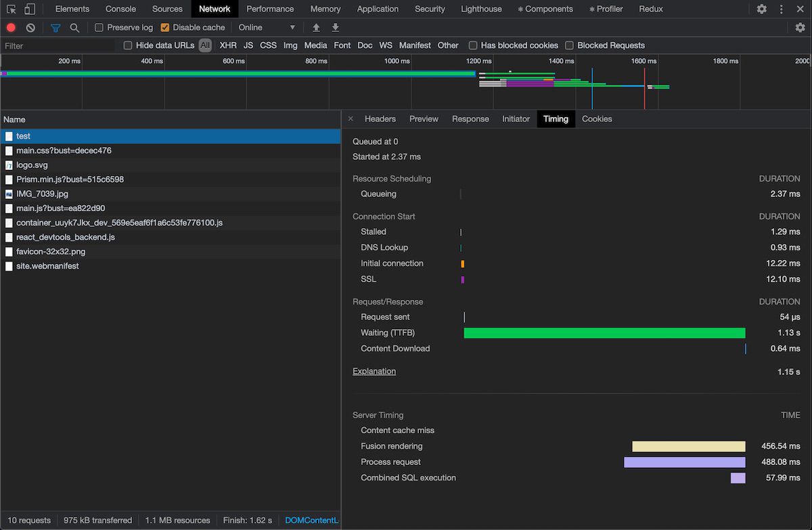Filter requests by JS
The height and width of the screenshot is (530, 812).
(x=248, y=45)
